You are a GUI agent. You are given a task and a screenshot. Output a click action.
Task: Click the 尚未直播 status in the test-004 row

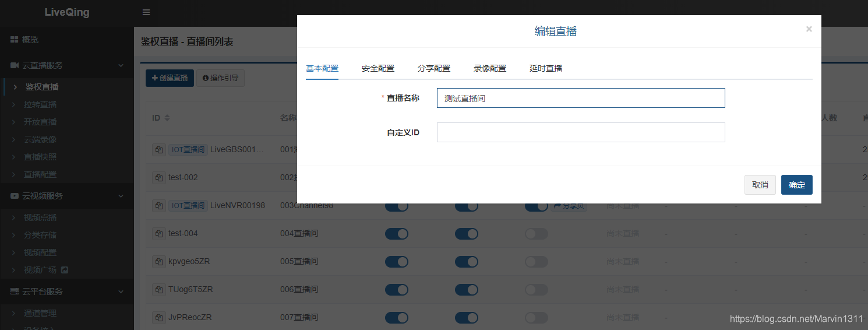623,233
